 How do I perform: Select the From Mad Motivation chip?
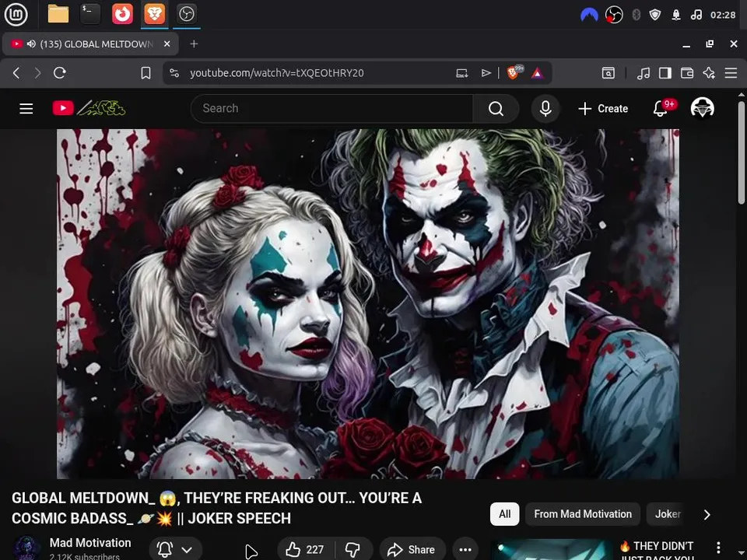pos(583,514)
